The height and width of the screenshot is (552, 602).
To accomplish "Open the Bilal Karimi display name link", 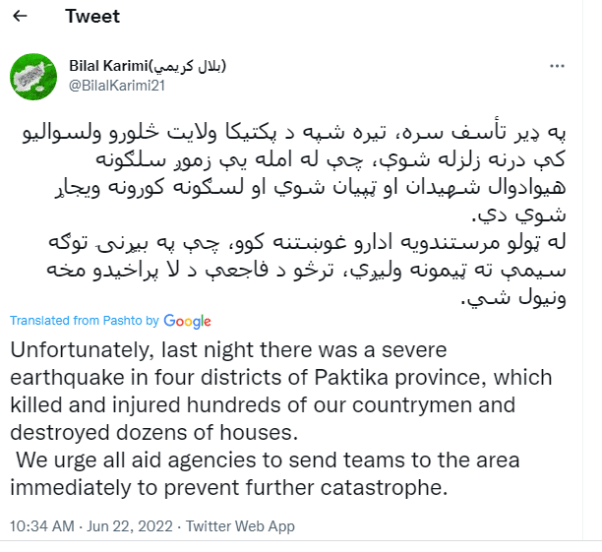I will click(148, 66).
